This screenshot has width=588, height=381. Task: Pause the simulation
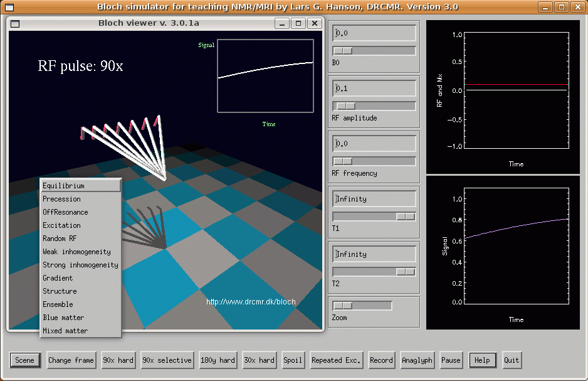(x=451, y=360)
